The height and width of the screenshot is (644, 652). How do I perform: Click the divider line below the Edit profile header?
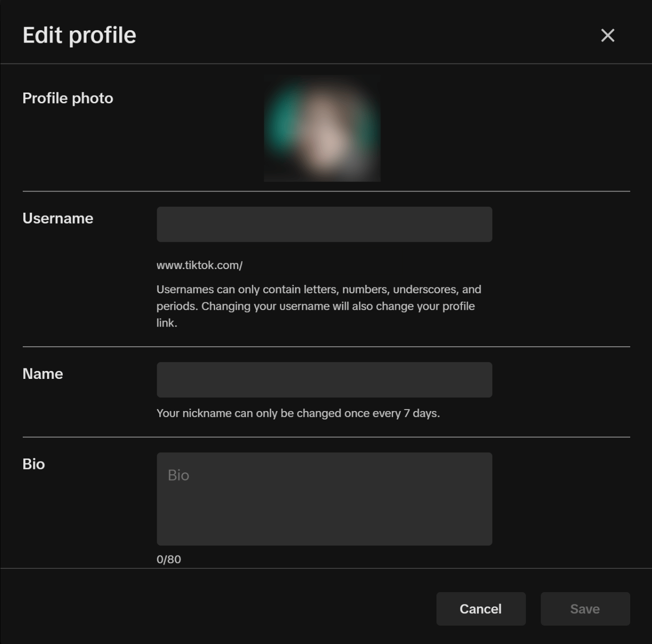[326, 64]
